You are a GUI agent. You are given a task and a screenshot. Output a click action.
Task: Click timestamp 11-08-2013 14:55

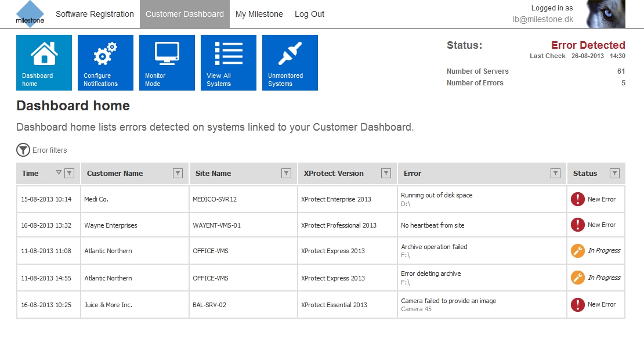point(46,278)
